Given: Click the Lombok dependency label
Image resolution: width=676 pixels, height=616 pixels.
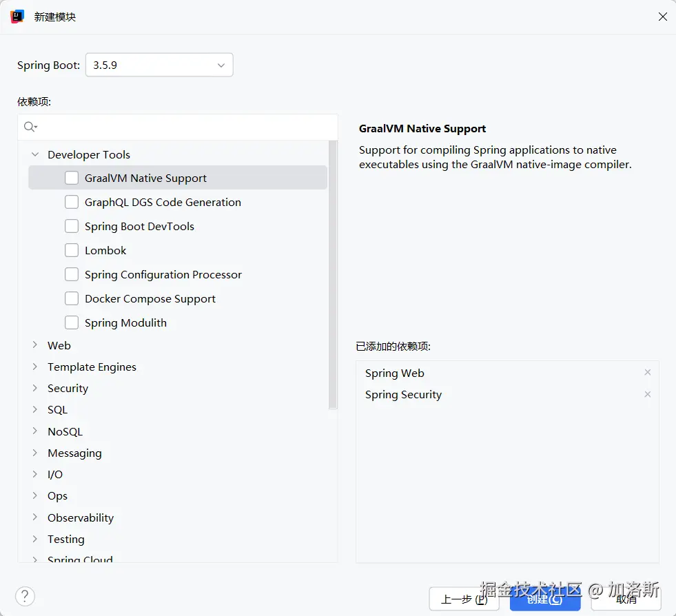Looking at the screenshot, I should 105,250.
